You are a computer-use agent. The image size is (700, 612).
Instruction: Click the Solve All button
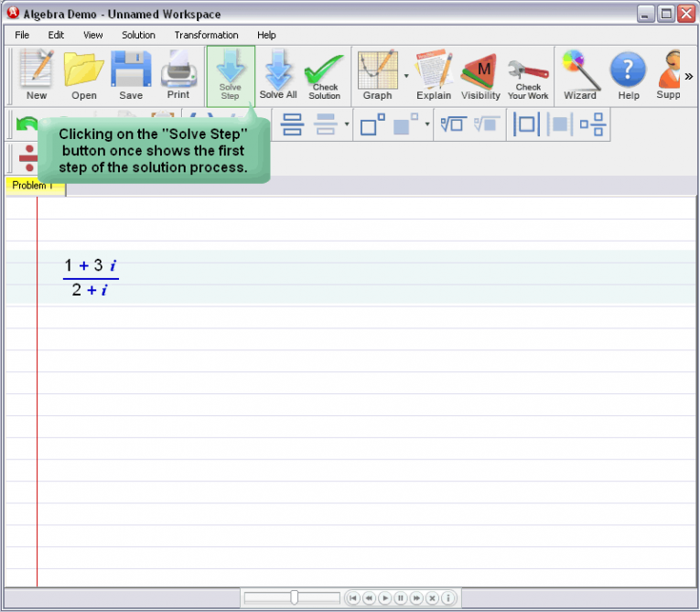click(277, 75)
